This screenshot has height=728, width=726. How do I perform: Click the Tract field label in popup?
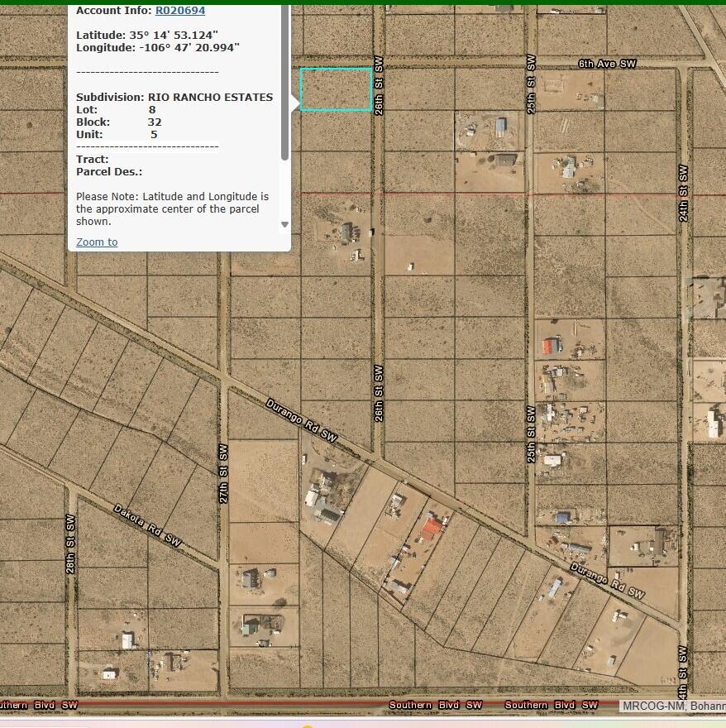pos(92,159)
